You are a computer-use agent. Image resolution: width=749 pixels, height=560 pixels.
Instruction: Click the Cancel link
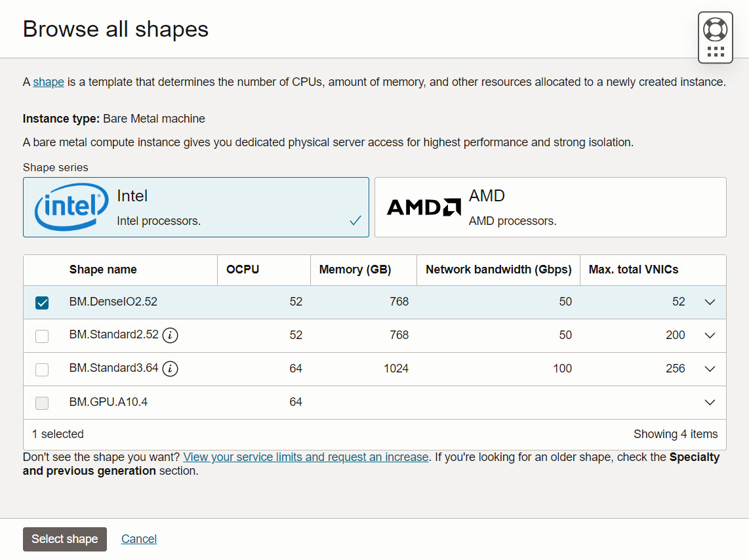coord(139,539)
